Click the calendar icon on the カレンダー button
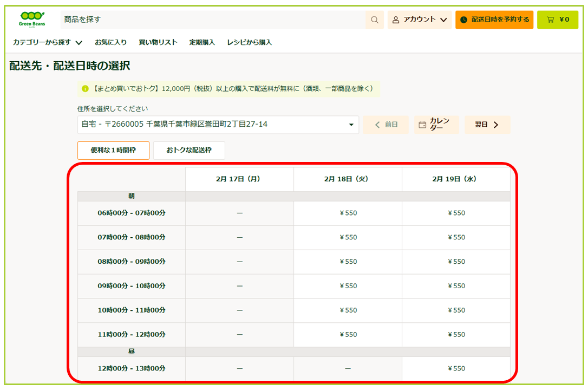This screenshot has height=390, width=588. click(423, 124)
